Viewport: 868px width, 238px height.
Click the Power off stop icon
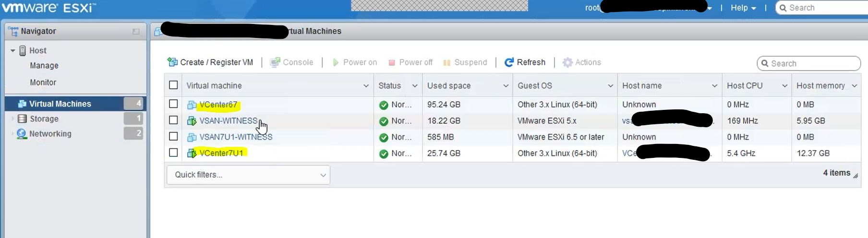392,62
